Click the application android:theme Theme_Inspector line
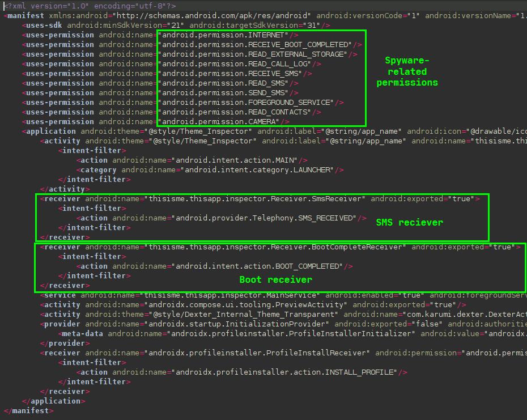The height and width of the screenshot is (420, 527). pos(275,131)
